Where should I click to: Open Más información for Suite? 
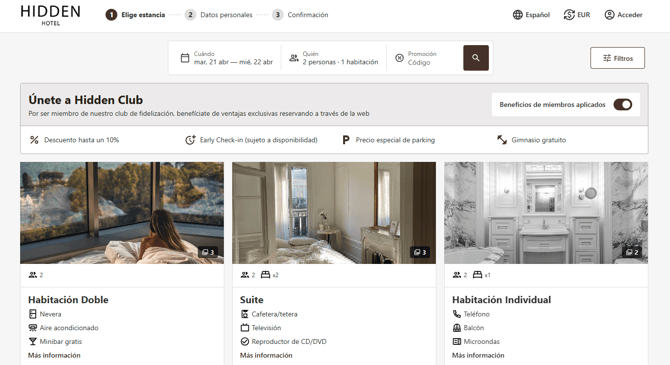click(266, 355)
